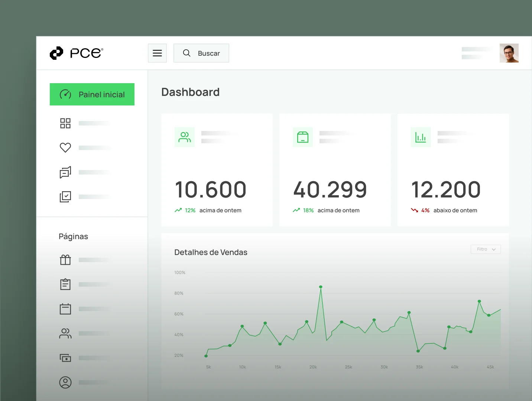Open the payment card pages icon
Viewport: 532px width, 401px height.
[x=65, y=358]
